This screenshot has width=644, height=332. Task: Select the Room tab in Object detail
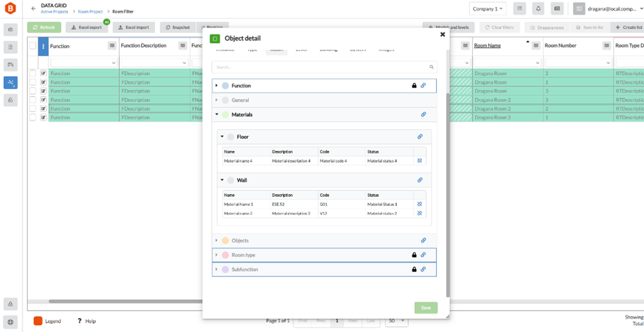(x=277, y=50)
